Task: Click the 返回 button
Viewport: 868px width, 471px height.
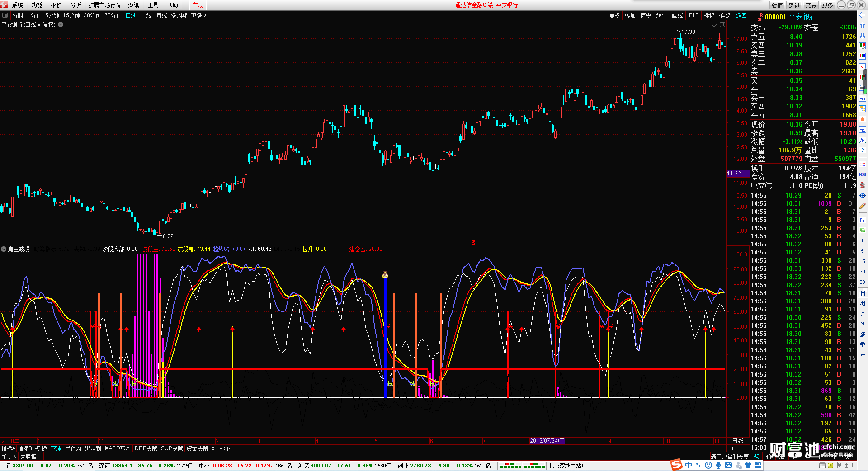Action: pos(741,15)
